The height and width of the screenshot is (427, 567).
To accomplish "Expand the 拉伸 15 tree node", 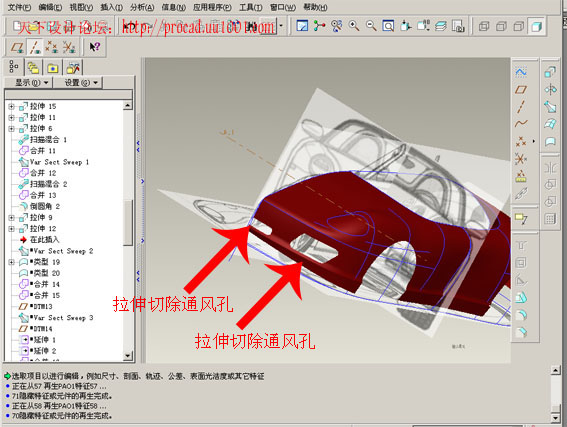I will [x=11, y=106].
